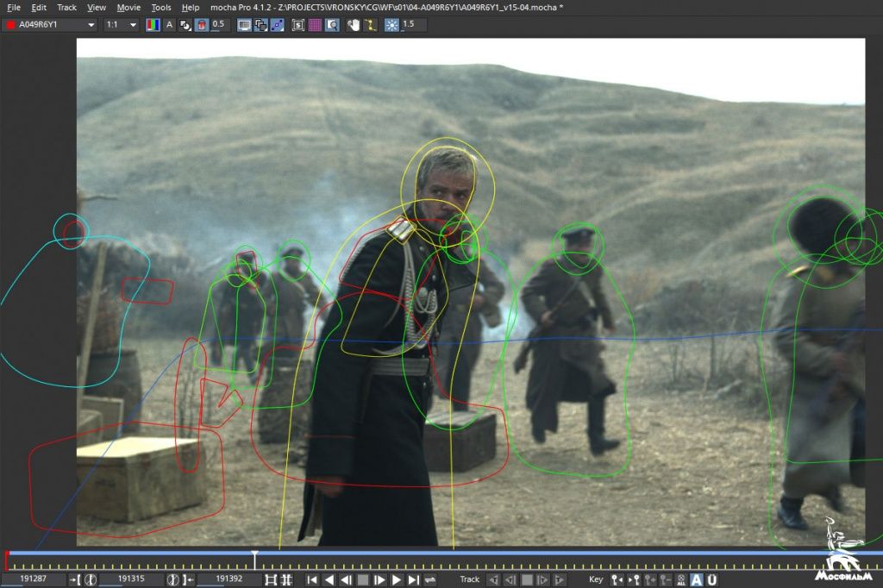Toggle the alpha channel A button
Screen dimensions: 883x588
click(169, 25)
